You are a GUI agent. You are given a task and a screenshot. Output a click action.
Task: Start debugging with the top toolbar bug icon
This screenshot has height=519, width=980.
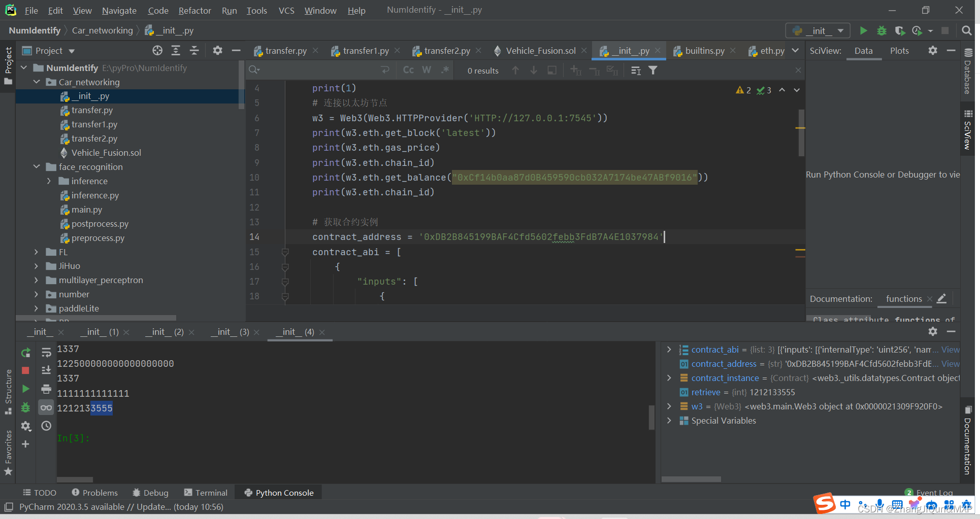click(882, 30)
